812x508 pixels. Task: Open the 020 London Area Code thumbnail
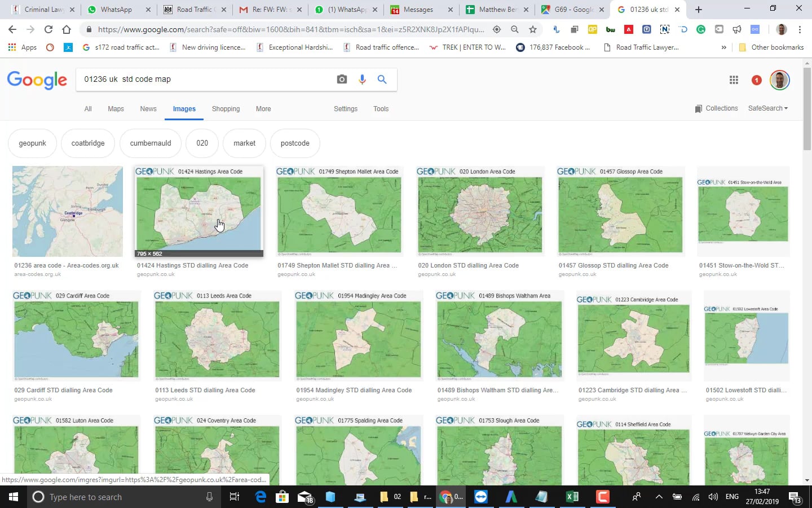(480, 212)
